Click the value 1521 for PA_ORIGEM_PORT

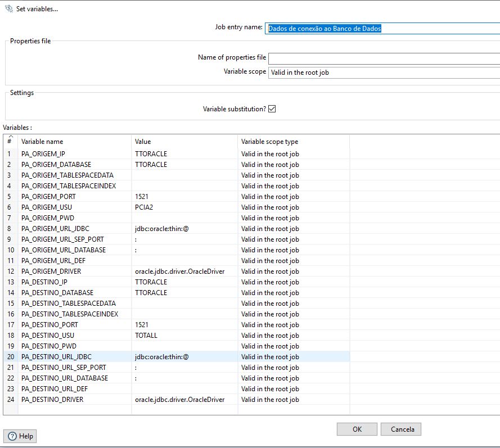click(x=184, y=197)
